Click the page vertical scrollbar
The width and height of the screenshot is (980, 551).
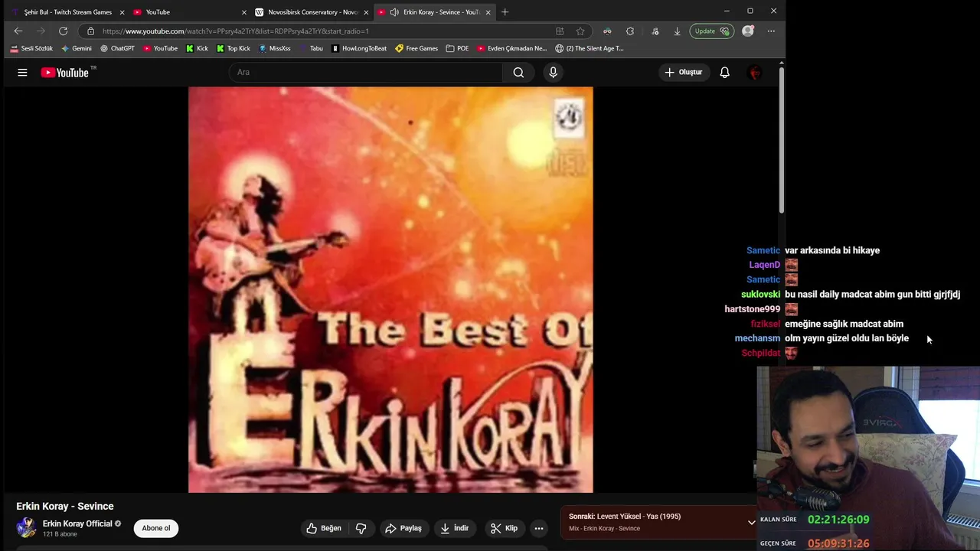pos(781,140)
